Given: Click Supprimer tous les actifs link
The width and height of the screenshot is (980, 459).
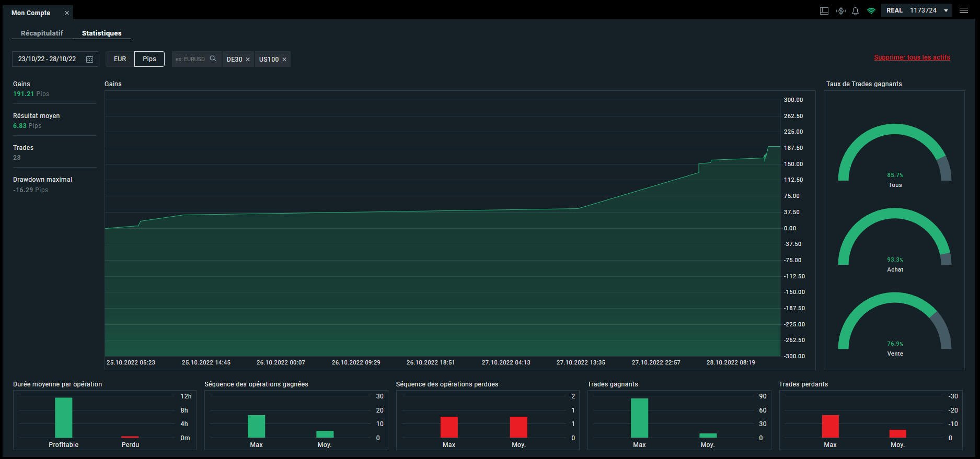Looking at the screenshot, I should [912, 57].
